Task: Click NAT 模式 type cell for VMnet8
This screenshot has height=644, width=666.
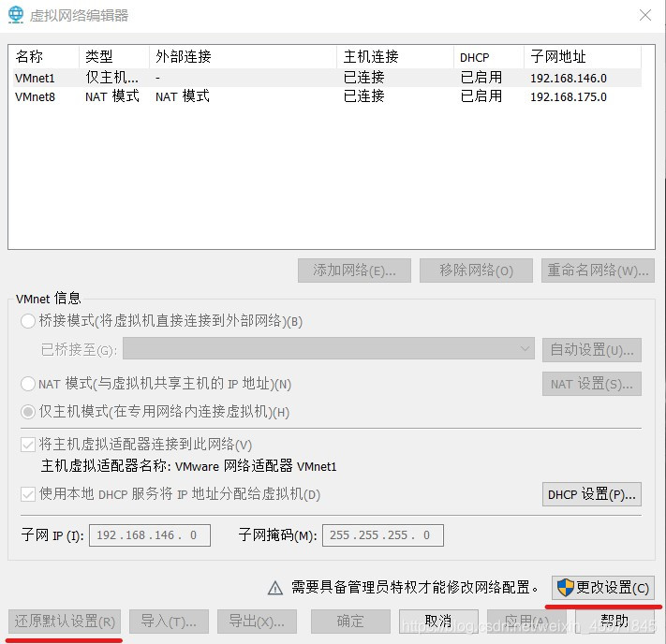Action: point(112,96)
